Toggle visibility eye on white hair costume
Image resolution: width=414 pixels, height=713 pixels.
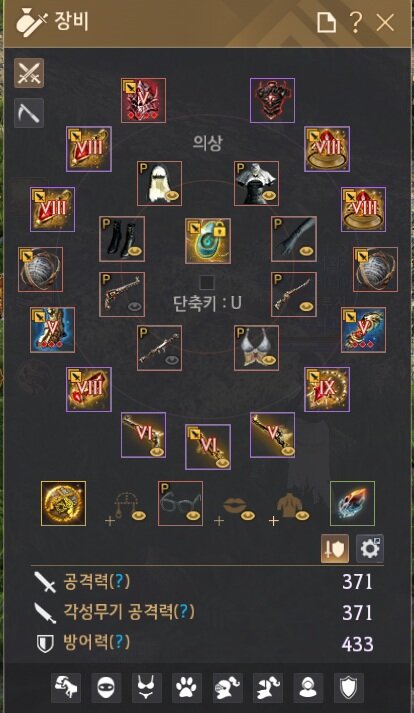(x=172, y=196)
